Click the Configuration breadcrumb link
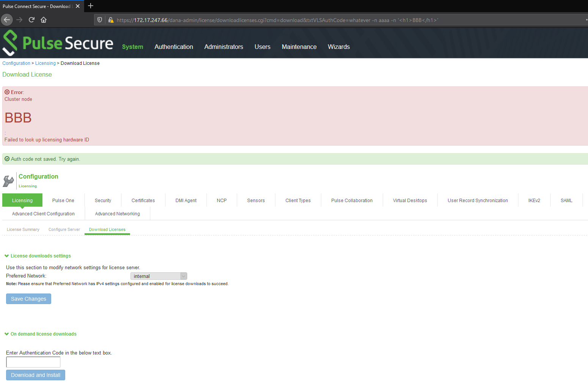Screen dimensions: 588x386 click(x=16, y=63)
